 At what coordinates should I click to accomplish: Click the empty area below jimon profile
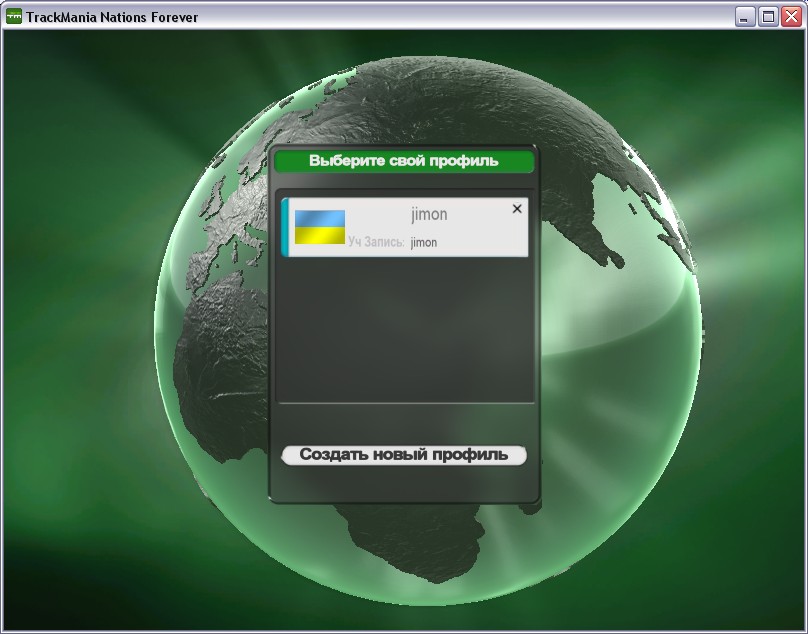pyautogui.click(x=405, y=330)
